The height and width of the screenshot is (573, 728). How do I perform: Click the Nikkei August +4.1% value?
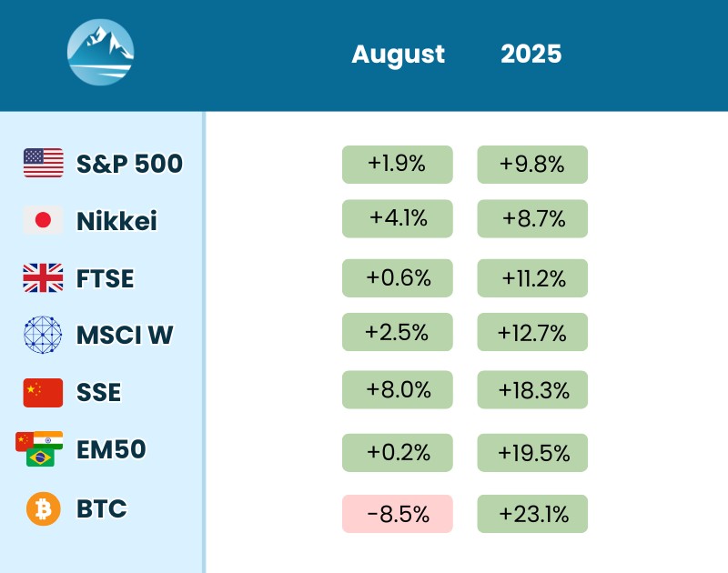398,219
